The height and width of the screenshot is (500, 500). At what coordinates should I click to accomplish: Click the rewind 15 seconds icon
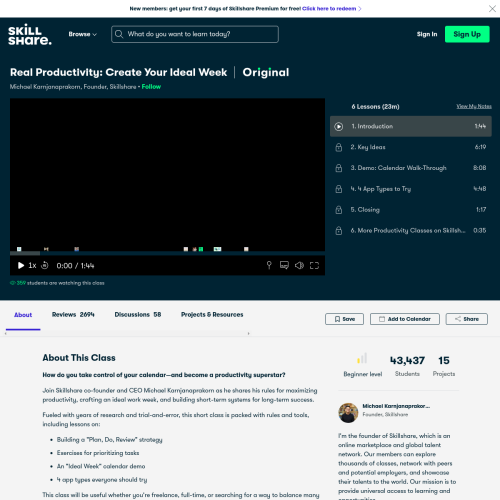[x=45, y=265]
